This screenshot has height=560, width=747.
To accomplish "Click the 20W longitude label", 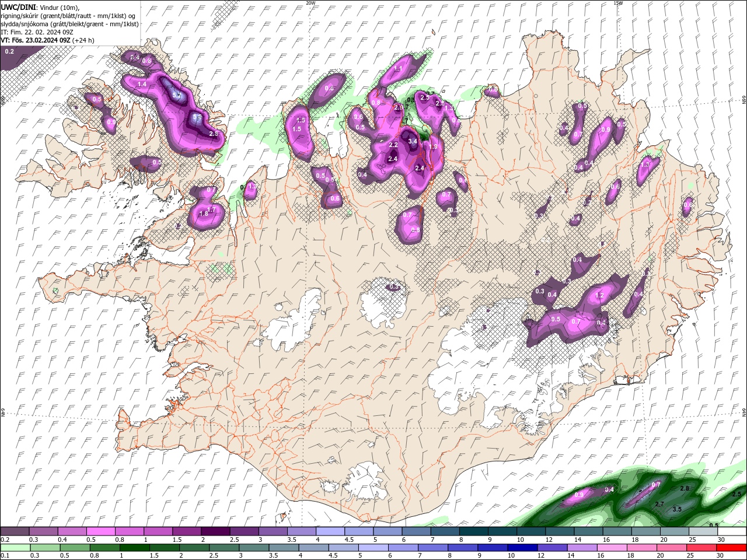I will point(310,3).
